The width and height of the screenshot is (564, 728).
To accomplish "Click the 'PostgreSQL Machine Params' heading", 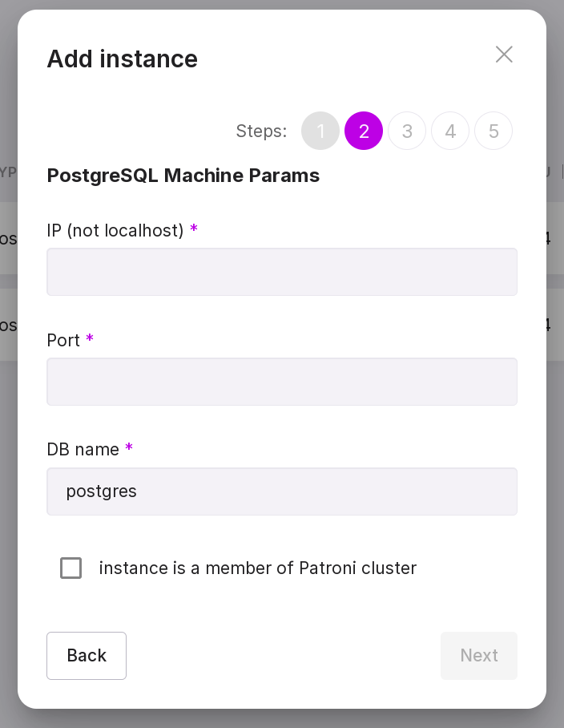I will [183, 176].
